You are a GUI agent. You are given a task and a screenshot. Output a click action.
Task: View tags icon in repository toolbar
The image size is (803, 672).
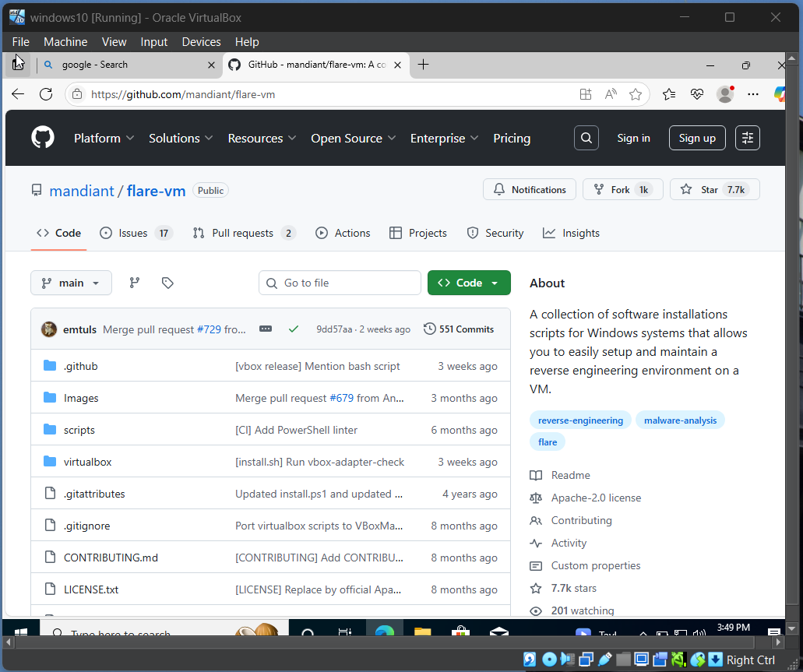coord(167,283)
